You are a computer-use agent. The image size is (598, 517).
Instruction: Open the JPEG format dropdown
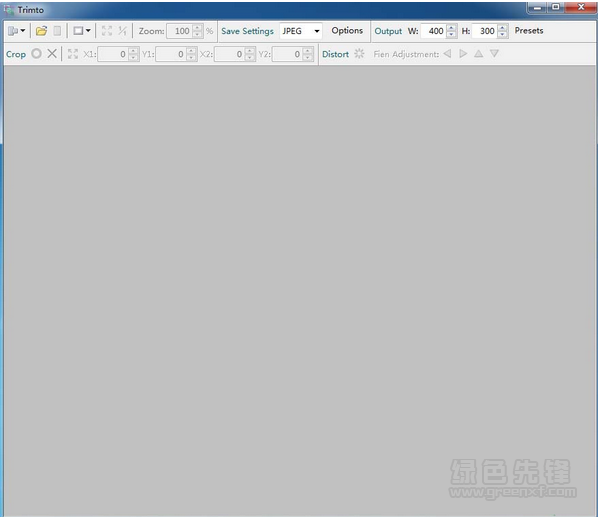click(x=301, y=31)
